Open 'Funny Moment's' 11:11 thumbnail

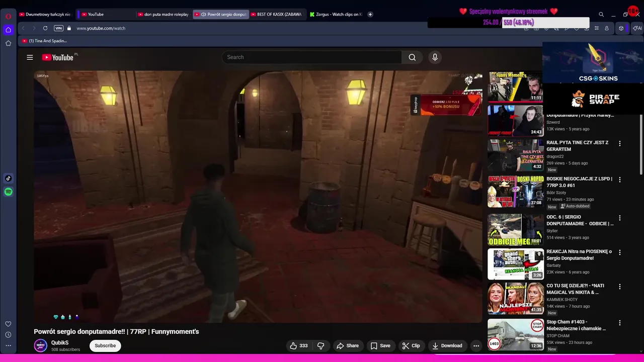tap(515, 86)
